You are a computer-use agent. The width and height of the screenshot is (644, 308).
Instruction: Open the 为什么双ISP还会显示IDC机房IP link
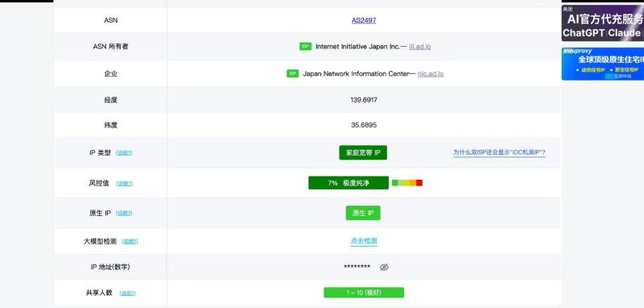point(499,152)
